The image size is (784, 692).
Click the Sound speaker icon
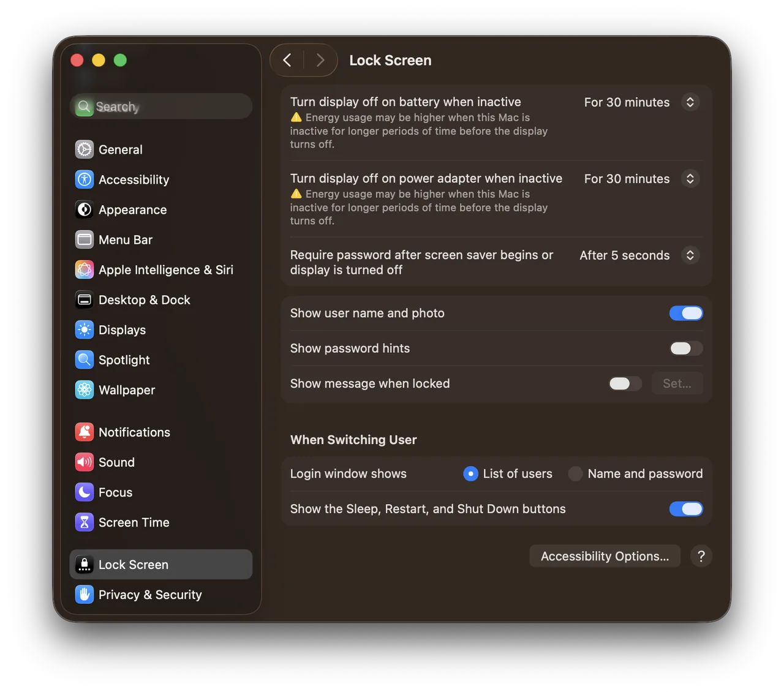click(85, 462)
